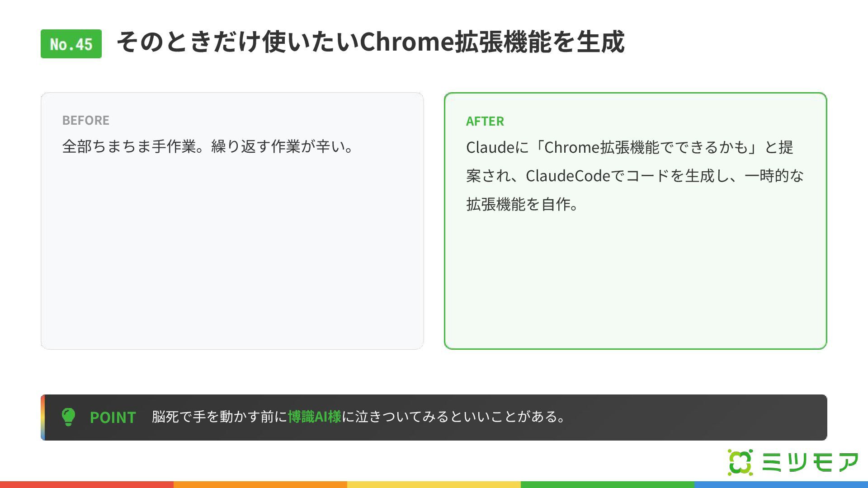Click the ミツモア clover logo icon

click(x=741, y=462)
